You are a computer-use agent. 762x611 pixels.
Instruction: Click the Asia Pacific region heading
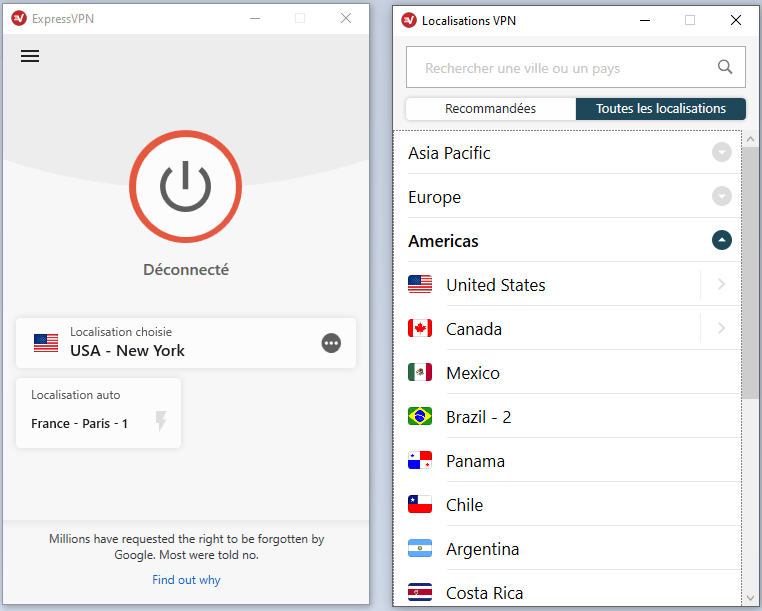point(449,153)
